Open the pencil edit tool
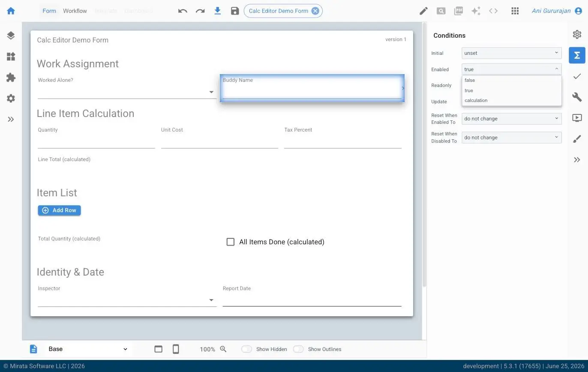The image size is (588, 372). coord(423,11)
